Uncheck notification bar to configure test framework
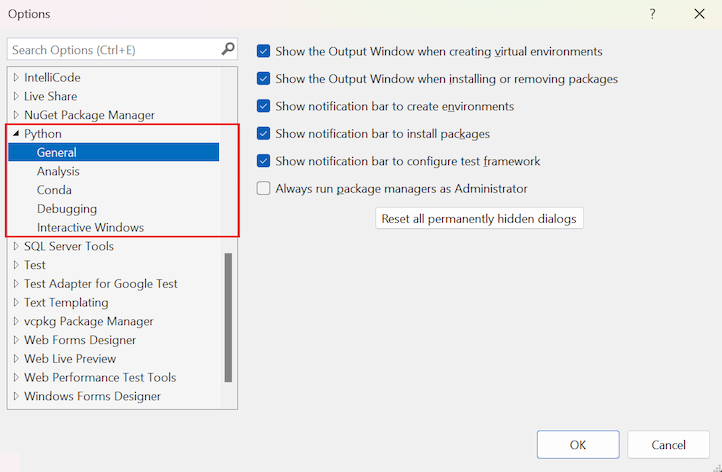This screenshot has width=722, height=472. pos(263,161)
